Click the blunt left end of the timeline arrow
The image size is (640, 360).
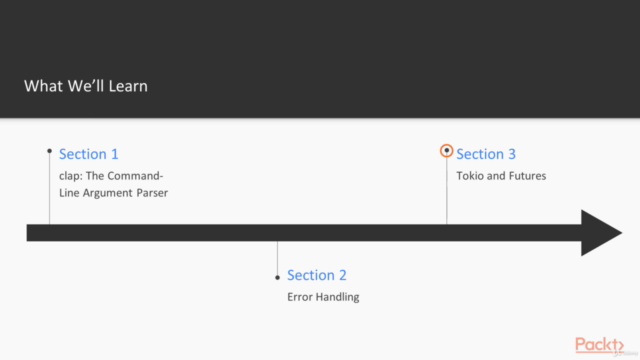[x=29, y=233]
